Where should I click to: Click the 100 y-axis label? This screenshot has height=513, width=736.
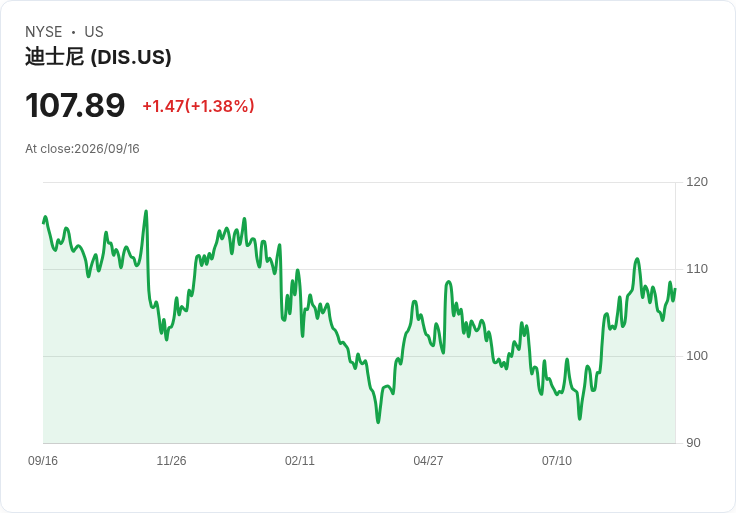[697, 356]
